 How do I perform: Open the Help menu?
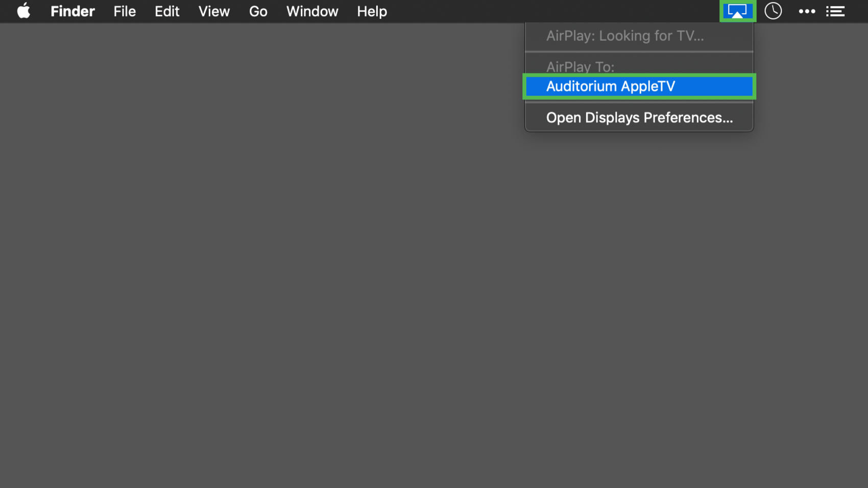pos(372,11)
